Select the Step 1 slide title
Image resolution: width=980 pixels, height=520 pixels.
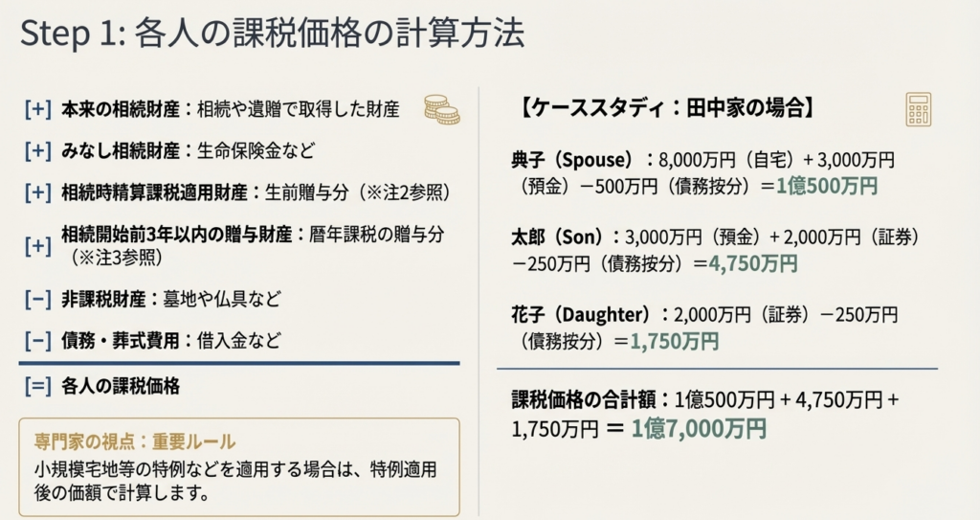(x=272, y=34)
